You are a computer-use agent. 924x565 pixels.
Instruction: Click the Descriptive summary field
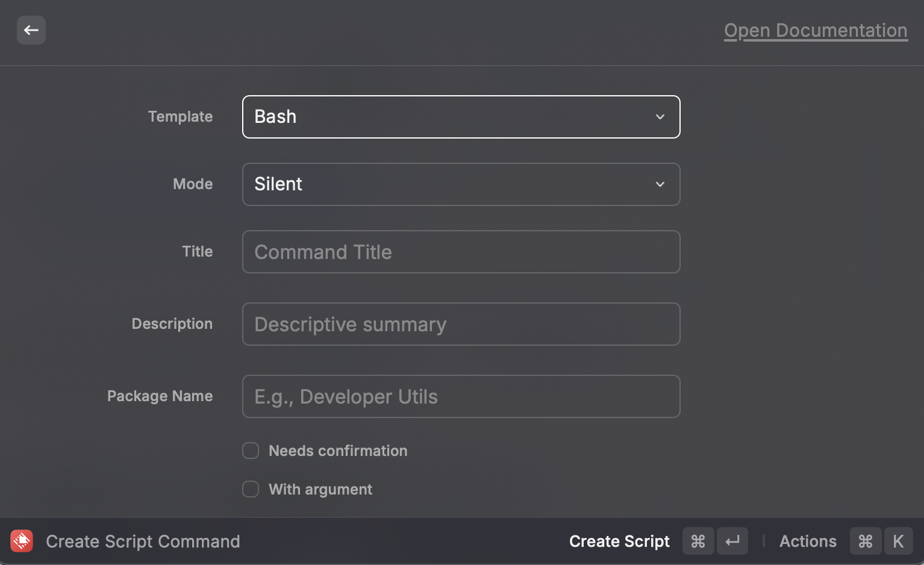pos(461,324)
